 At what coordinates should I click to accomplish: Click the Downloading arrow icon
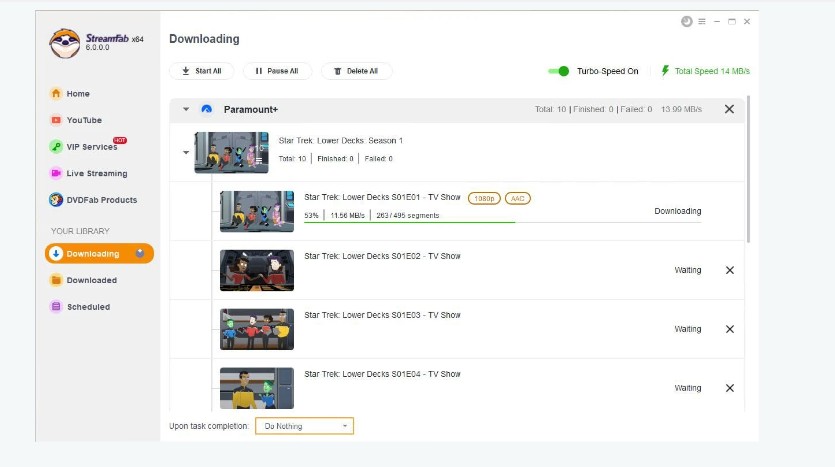(56, 253)
